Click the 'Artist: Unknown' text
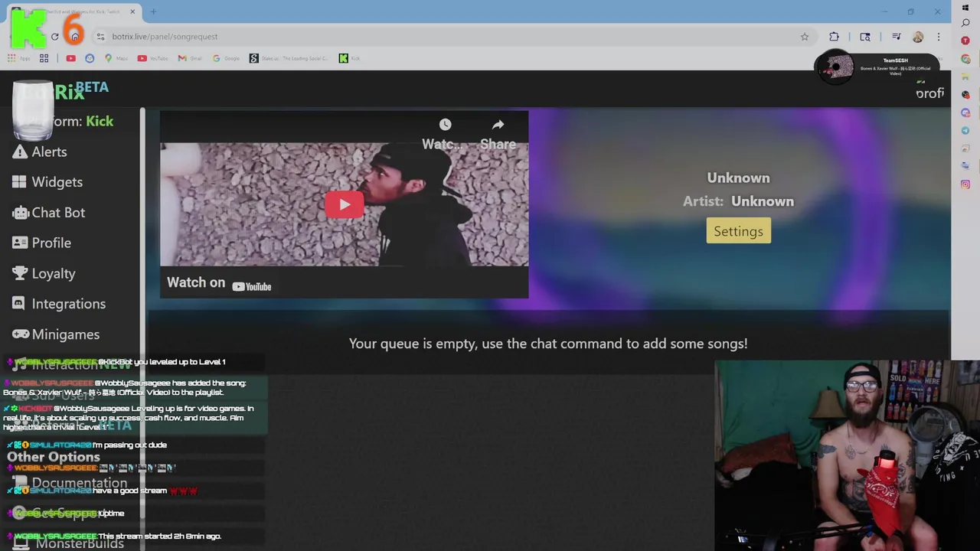 point(738,201)
